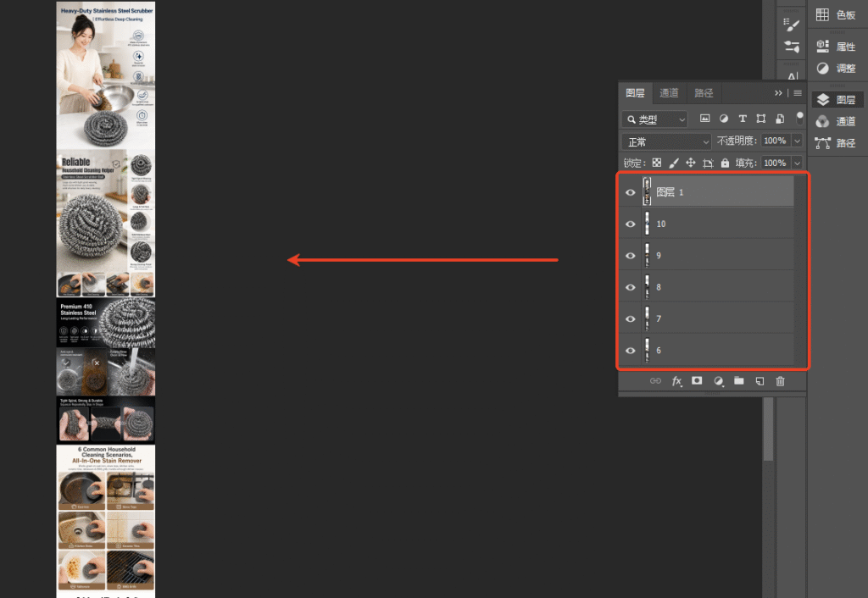
Task: Create a new layer
Action: point(759,380)
